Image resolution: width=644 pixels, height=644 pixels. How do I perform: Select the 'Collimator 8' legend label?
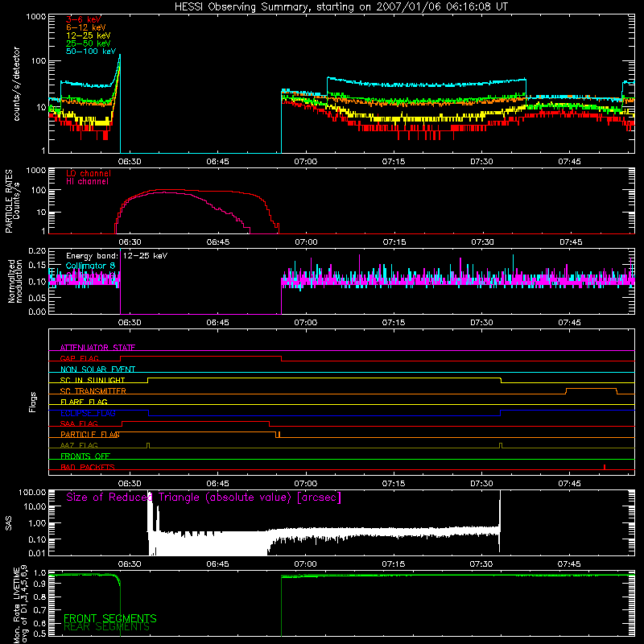tap(90, 266)
